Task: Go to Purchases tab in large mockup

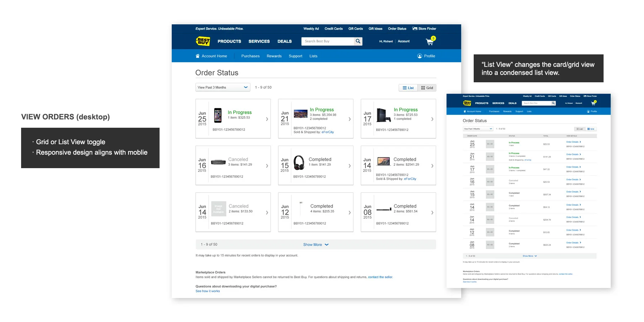Action: coord(250,56)
